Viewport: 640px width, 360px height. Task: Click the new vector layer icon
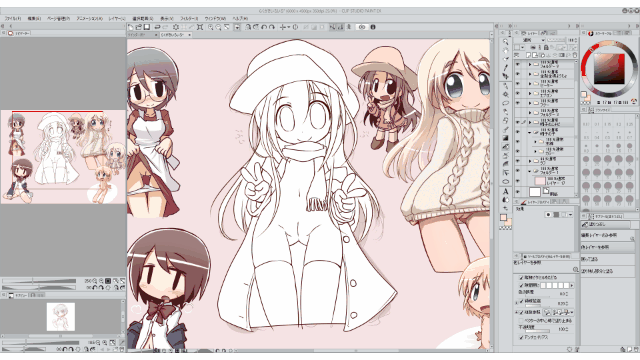[535, 55]
